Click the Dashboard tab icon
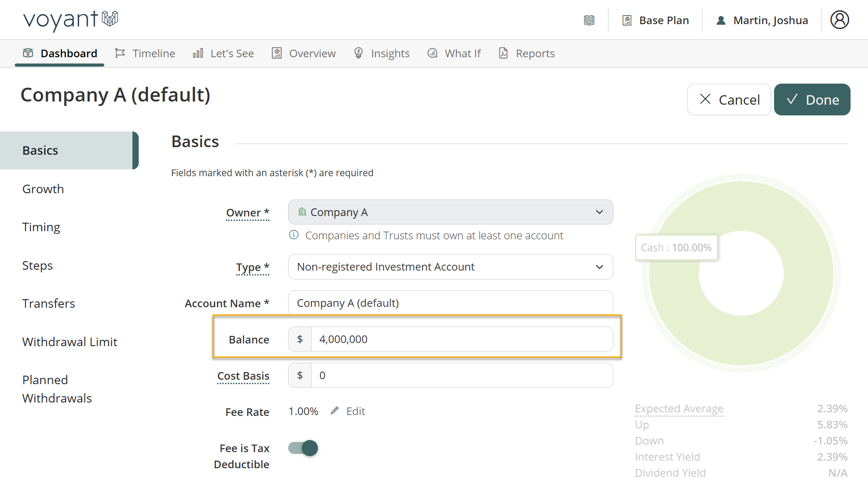Viewport: 868px width, 483px height. (x=28, y=53)
